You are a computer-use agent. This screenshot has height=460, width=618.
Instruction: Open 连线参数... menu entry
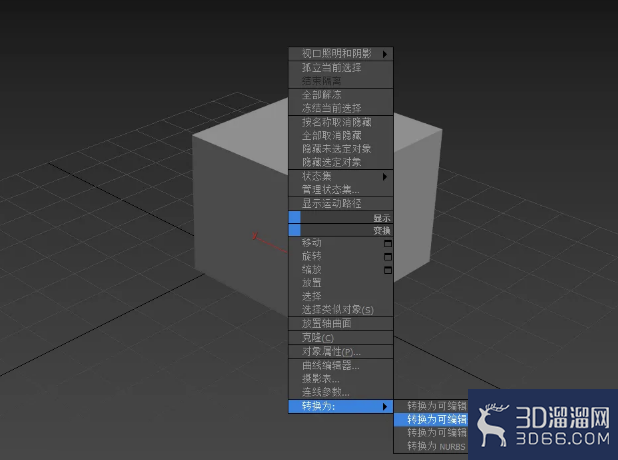[341, 392]
